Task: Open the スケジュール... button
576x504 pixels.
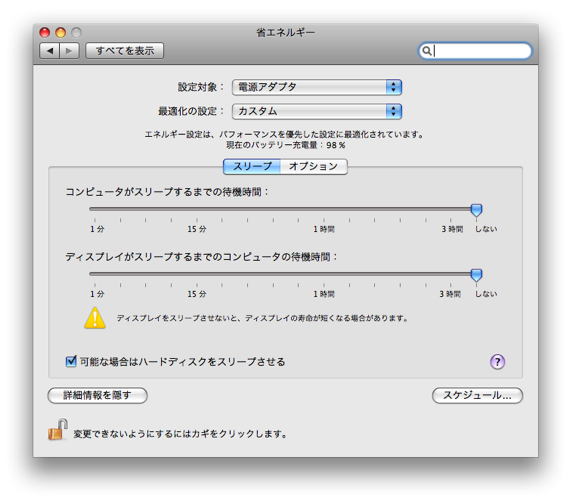Action: [477, 395]
